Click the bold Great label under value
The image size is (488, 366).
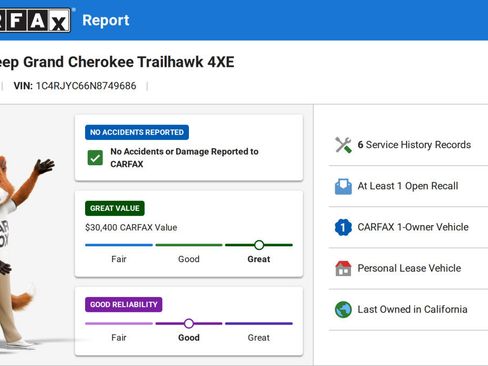click(x=259, y=259)
